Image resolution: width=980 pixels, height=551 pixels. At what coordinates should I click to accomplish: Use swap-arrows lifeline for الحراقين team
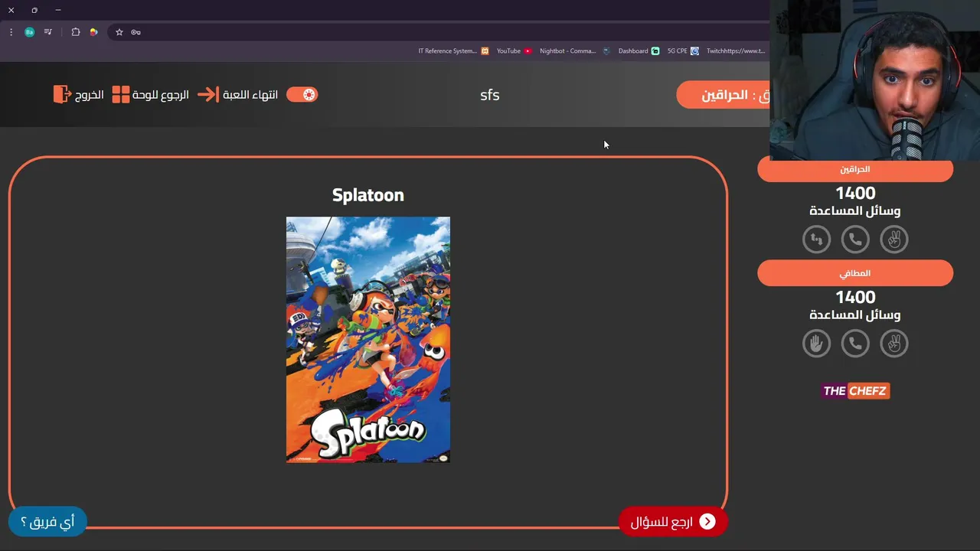coord(817,240)
